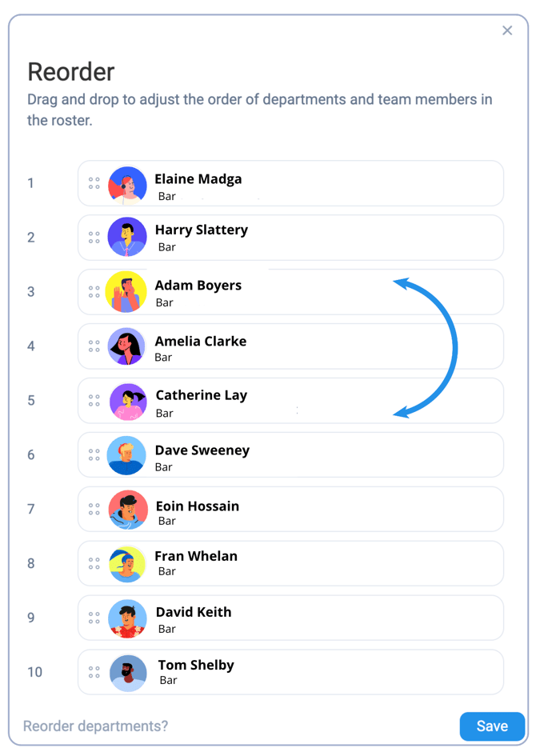Open the Reorder departments link
This screenshot has width=536, height=756.
click(x=95, y=726)
